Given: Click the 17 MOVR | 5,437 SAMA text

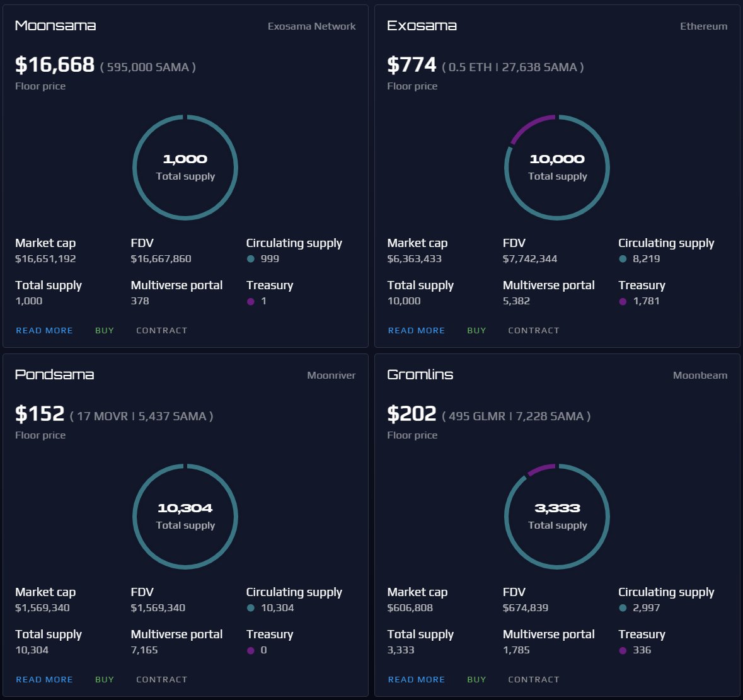Looking at the screenshot, I should coord(141,416).
